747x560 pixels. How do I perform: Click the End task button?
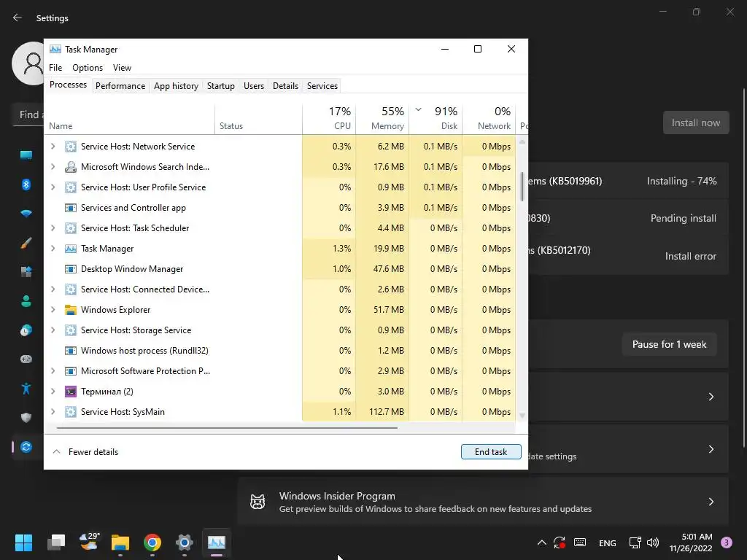pos(491,452)
